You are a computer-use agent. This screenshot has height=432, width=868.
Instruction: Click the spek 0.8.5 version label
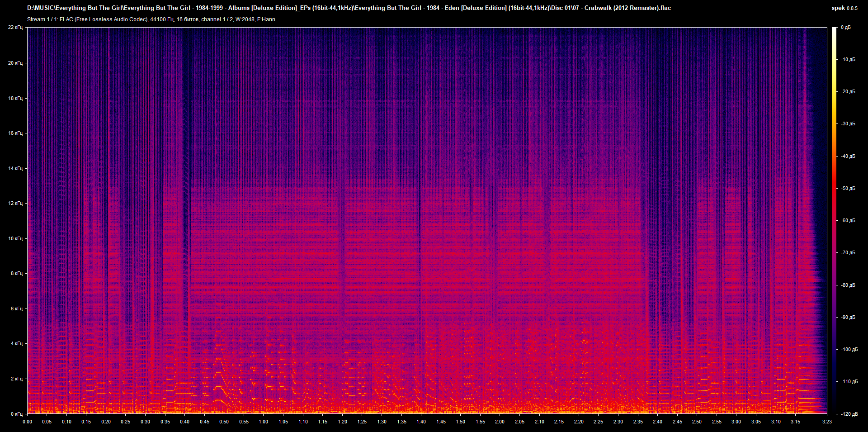point(844,8)
